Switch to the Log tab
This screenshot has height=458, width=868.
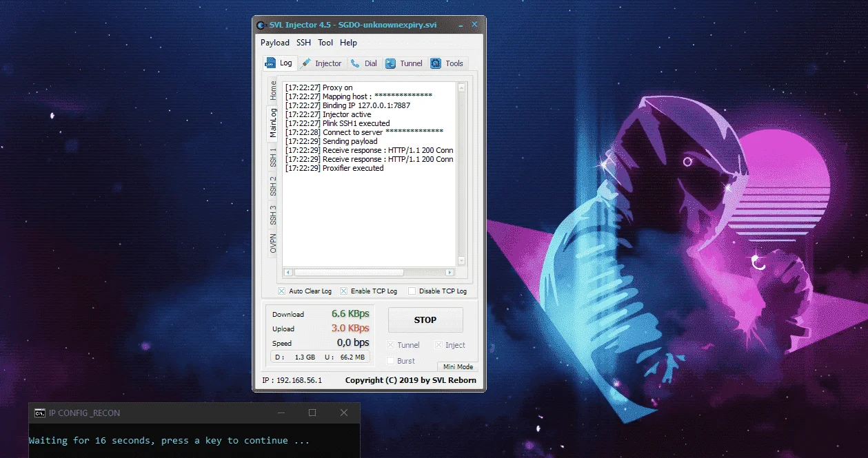[279, 63]
